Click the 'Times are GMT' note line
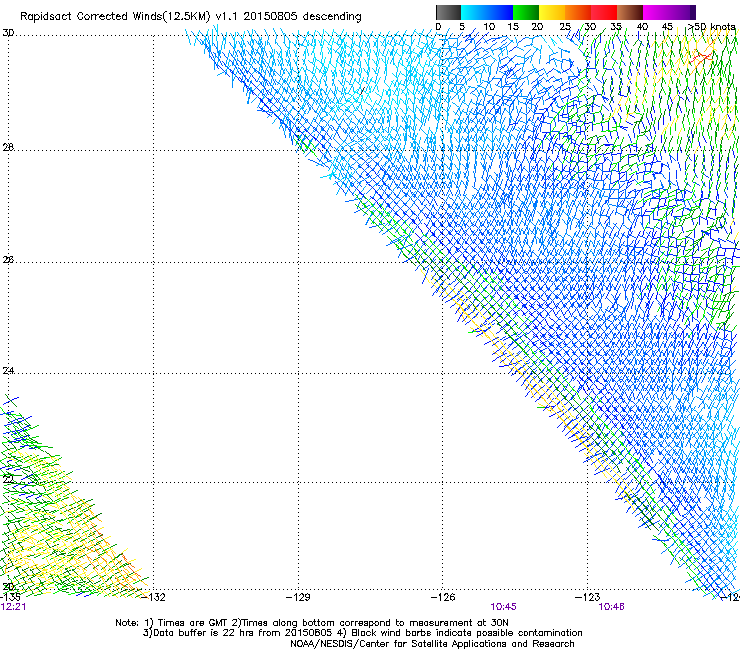Screen dimensions: 740x650 (x=312, y=623)
